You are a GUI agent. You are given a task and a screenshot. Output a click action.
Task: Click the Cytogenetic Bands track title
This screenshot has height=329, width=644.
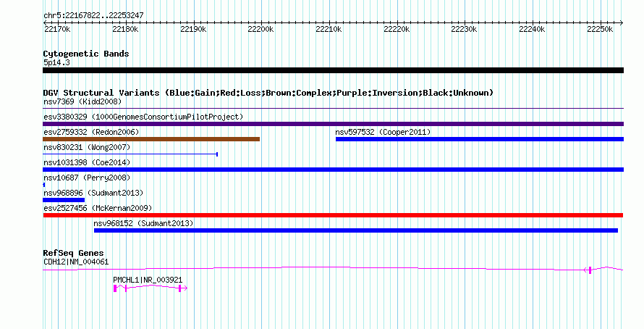point(86,54)
